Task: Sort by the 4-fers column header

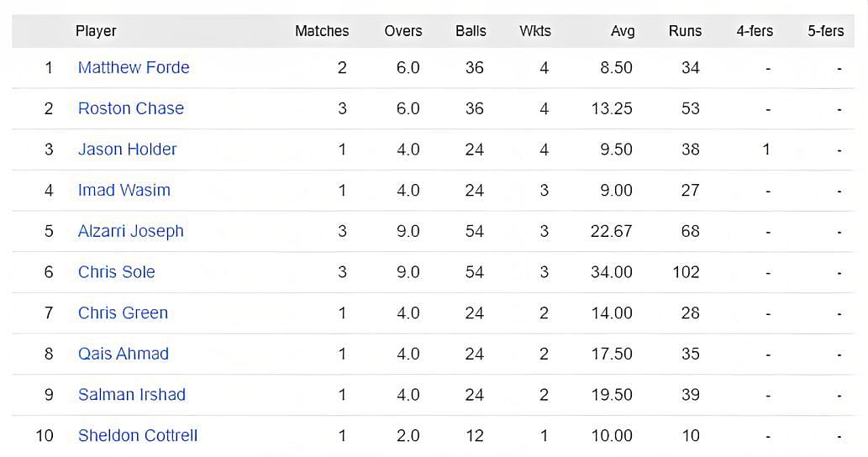Action: 755,31
